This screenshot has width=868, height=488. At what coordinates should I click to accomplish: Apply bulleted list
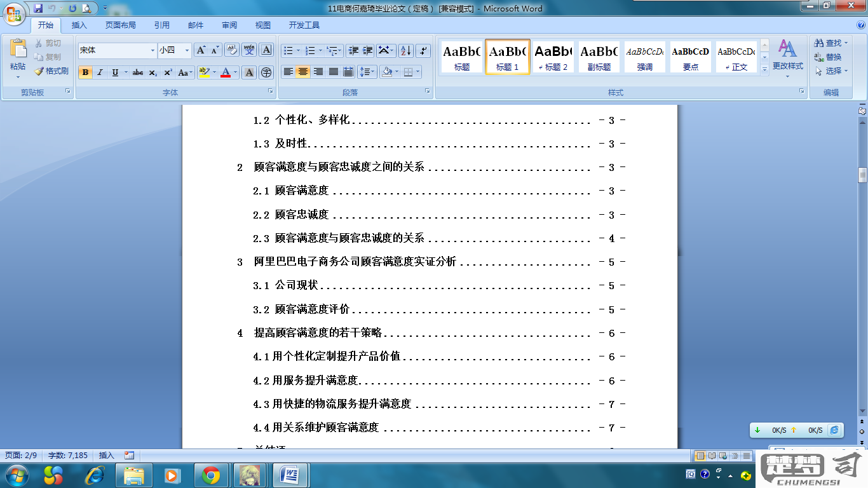288,50
